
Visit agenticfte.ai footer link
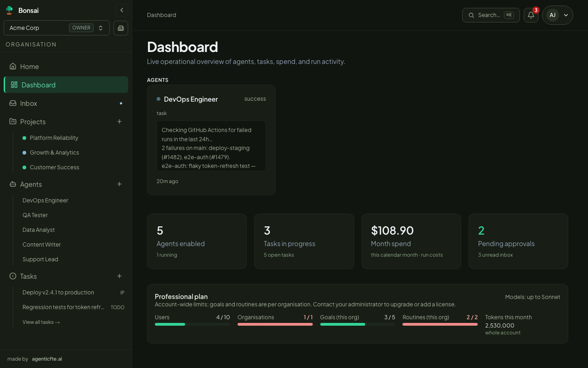(x=47, y=359)
